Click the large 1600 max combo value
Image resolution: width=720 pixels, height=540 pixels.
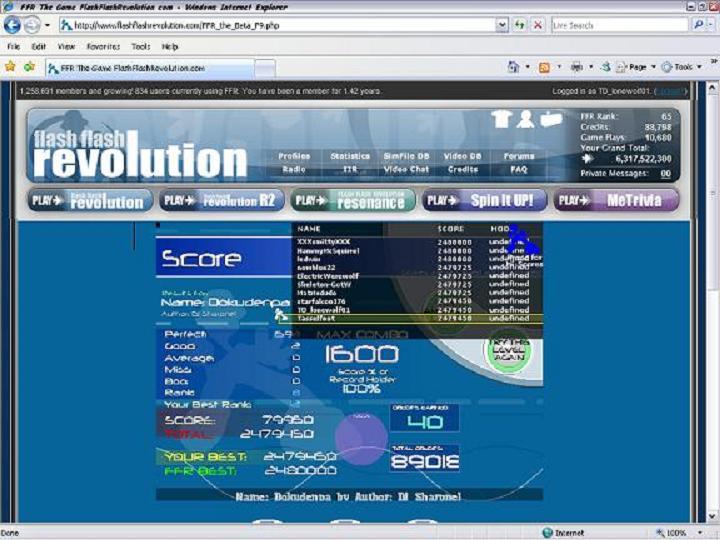(362, 354)
